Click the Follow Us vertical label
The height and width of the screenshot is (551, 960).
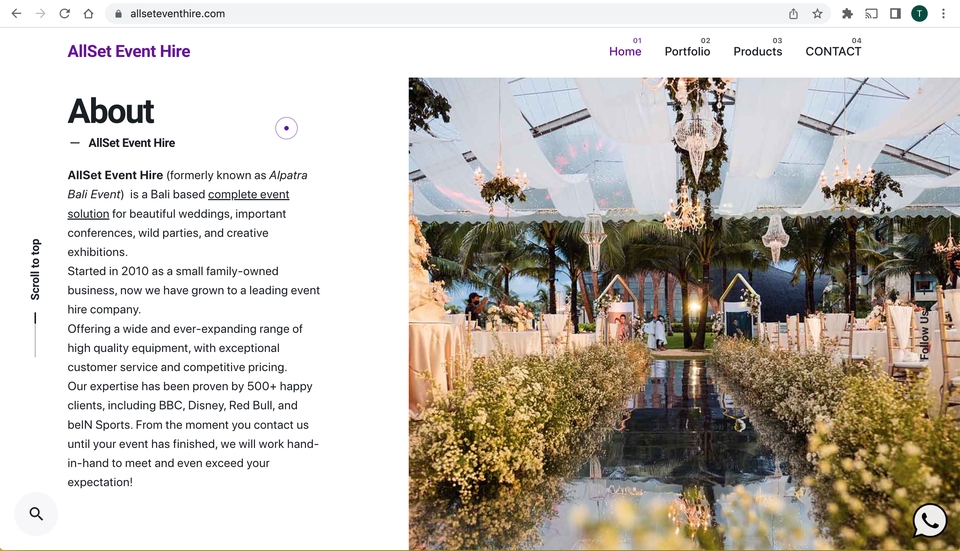pos(924,333)
